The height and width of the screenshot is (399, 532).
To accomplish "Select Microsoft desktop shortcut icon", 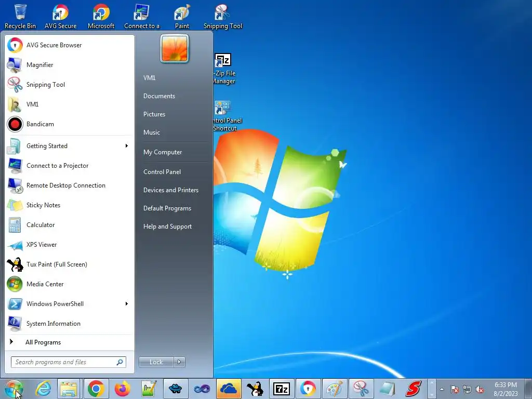I will click(x=101, y=16).
